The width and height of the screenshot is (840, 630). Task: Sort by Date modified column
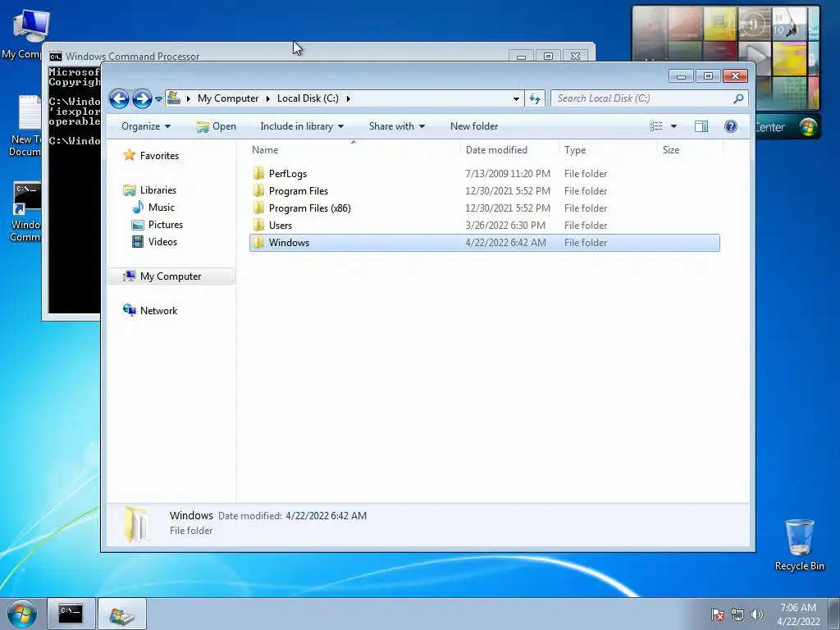pyautogui.click(x=509, y=150)
